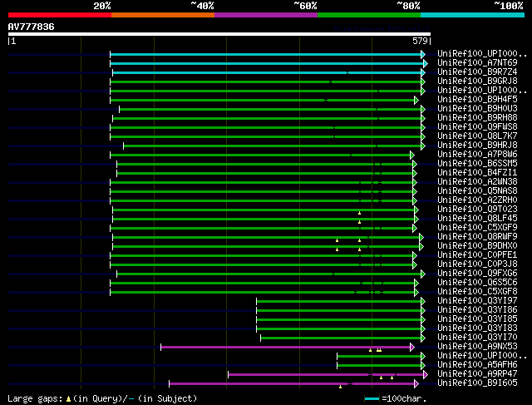Click the purple arrowhead ending B9I605 alignment
532x405 pixels.
coord(416,384)
